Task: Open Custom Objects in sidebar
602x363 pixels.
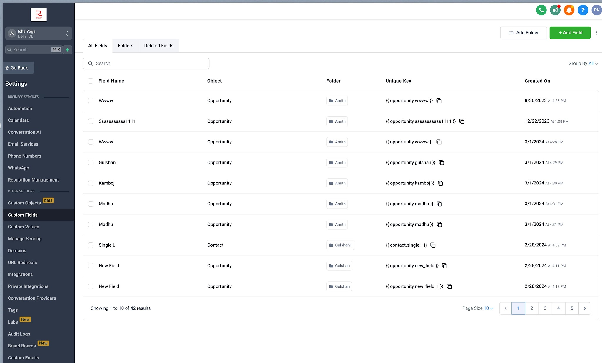Action: coord(25,203)
